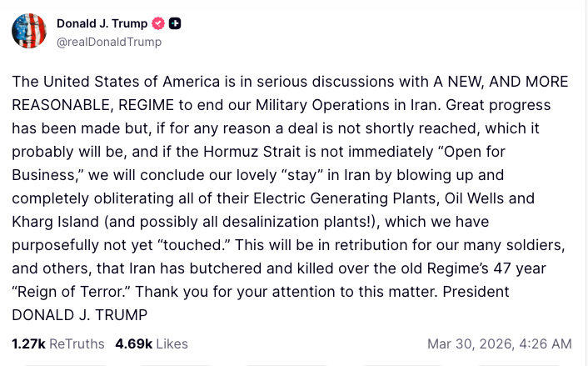This screenshot has width=588, height=366.
Task: Click the black plus badge beside name
Action: [x=175, y=23]
